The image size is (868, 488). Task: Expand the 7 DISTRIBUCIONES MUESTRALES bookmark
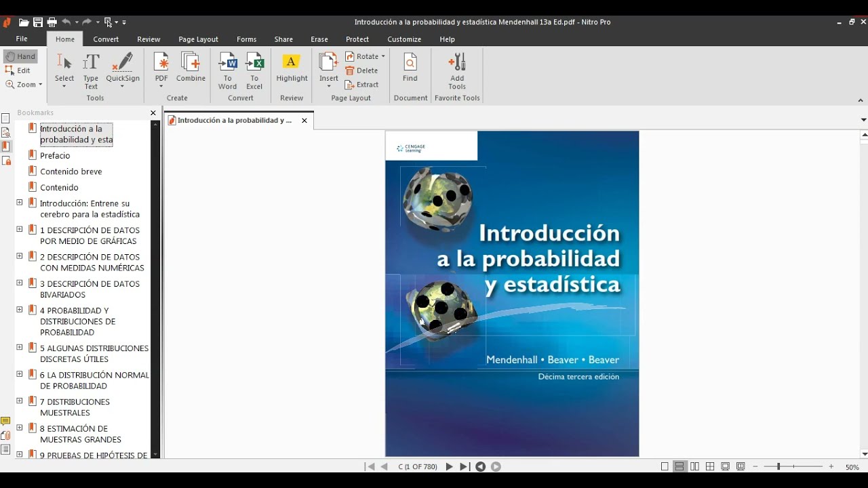(20, 401)
